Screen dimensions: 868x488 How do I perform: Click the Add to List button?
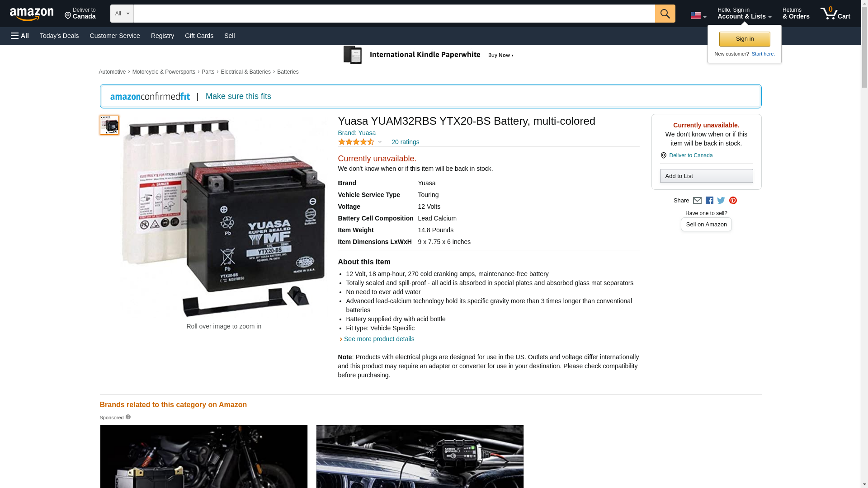click(706, 176)
